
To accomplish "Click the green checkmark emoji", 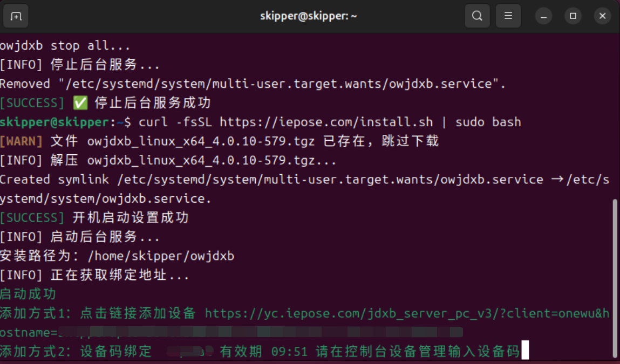I will pyautogui.click(x=80, y=102).
